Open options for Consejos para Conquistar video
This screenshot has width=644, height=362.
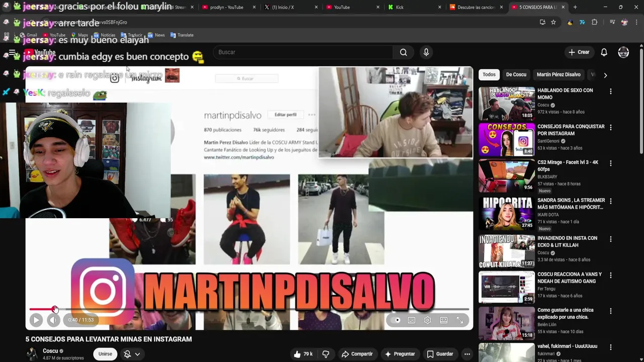tap(611, 128)
